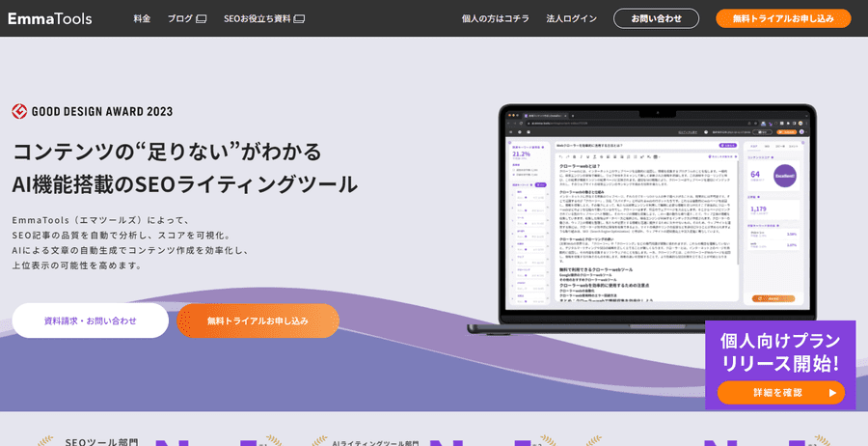This screenshot has height=446, width=868.
Task: Open the EmmaTools home logo
Action: [x=50, y=18]
